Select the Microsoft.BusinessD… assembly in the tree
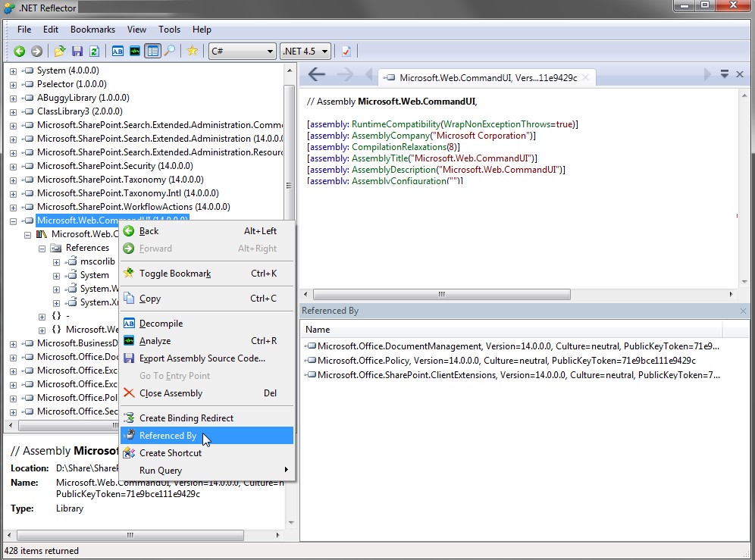Image resolution: width=755 pixels, height=560 pixels. click(77, 343)
